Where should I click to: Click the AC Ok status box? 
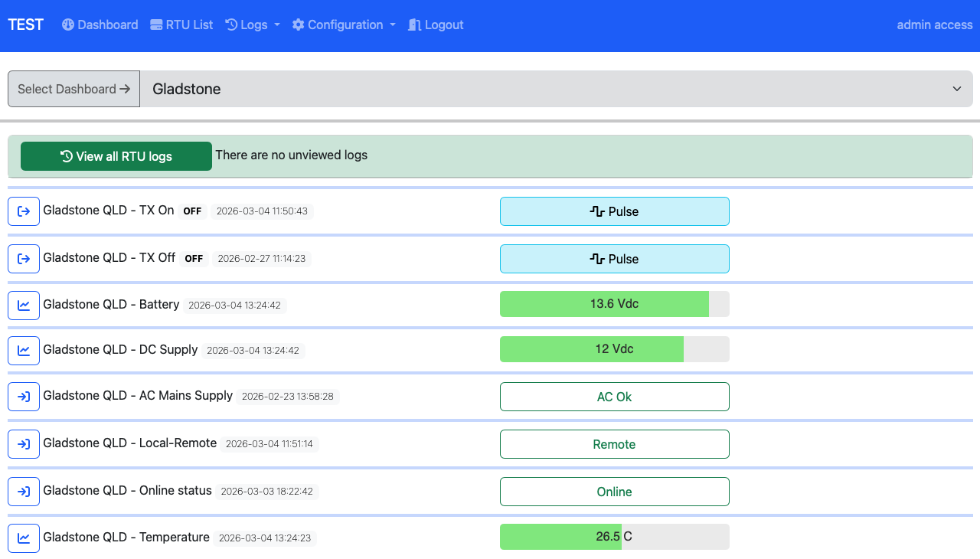coord(614,397)
